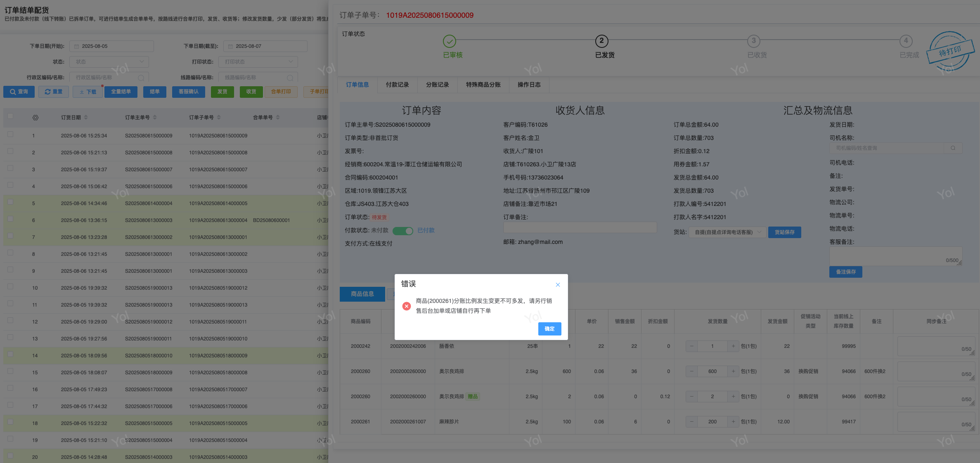
Task: Click search icon in driver name field
Action: coord(953,148)
